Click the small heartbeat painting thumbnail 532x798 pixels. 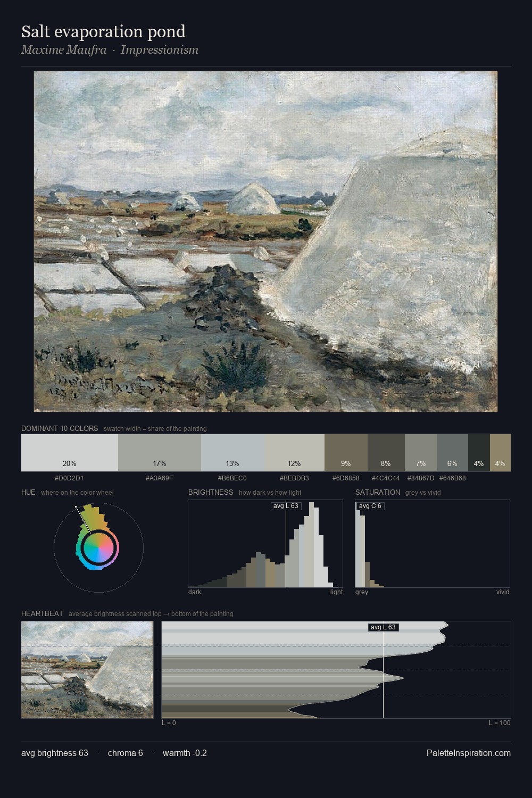tap(87, 670)
